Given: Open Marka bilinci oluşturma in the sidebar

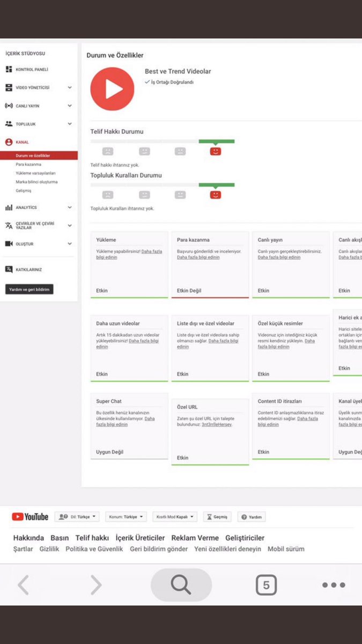Looking at the screenshot, I should (36, 182).
